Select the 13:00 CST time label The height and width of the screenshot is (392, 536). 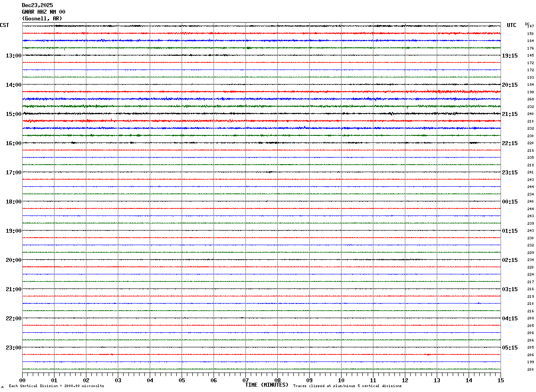(x=13, y=55)
